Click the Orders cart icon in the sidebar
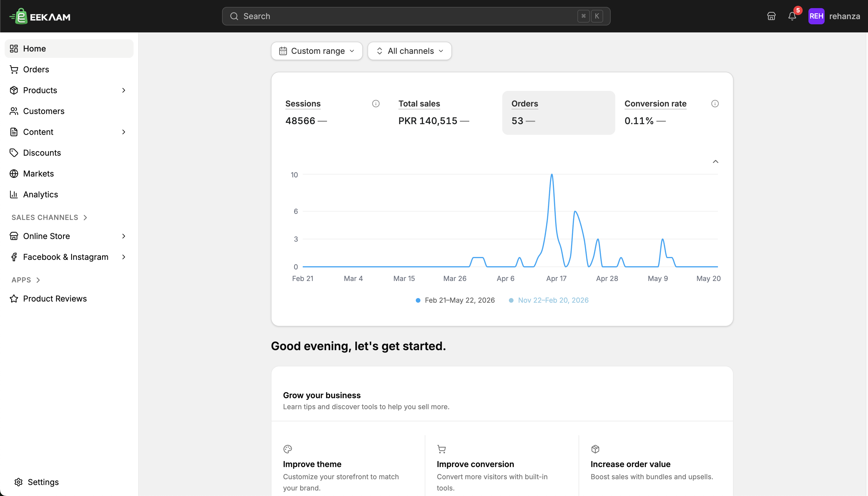 (14, 69)
